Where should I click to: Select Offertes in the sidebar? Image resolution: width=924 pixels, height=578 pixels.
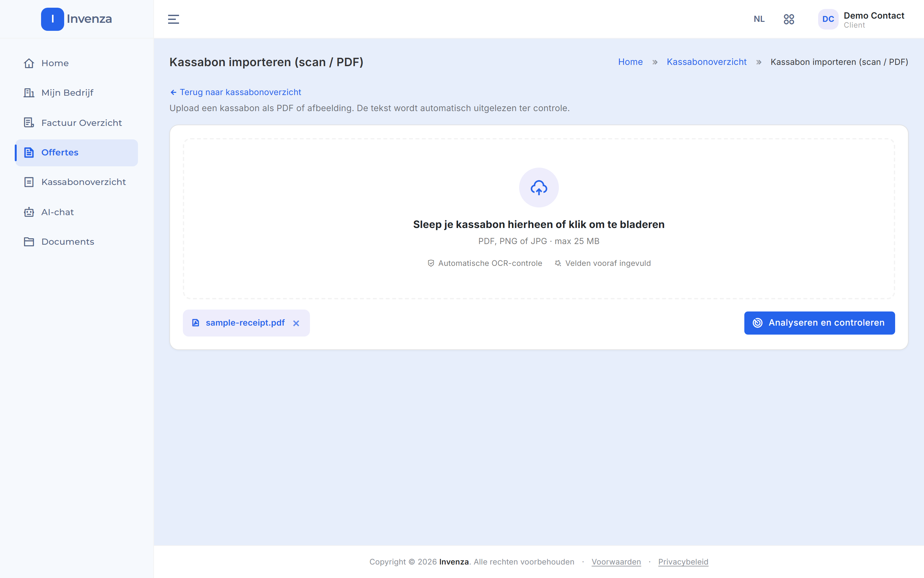[76, 153]
